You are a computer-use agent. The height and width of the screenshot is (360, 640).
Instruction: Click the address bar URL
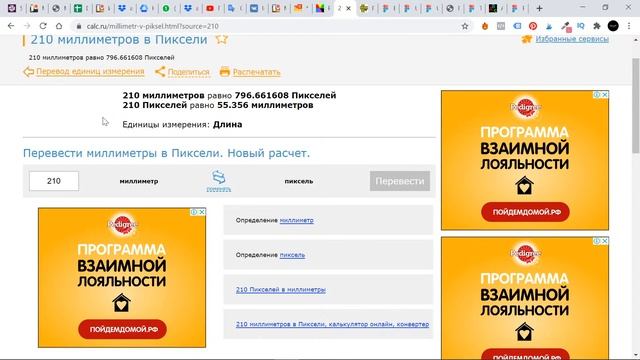(152, 26)
